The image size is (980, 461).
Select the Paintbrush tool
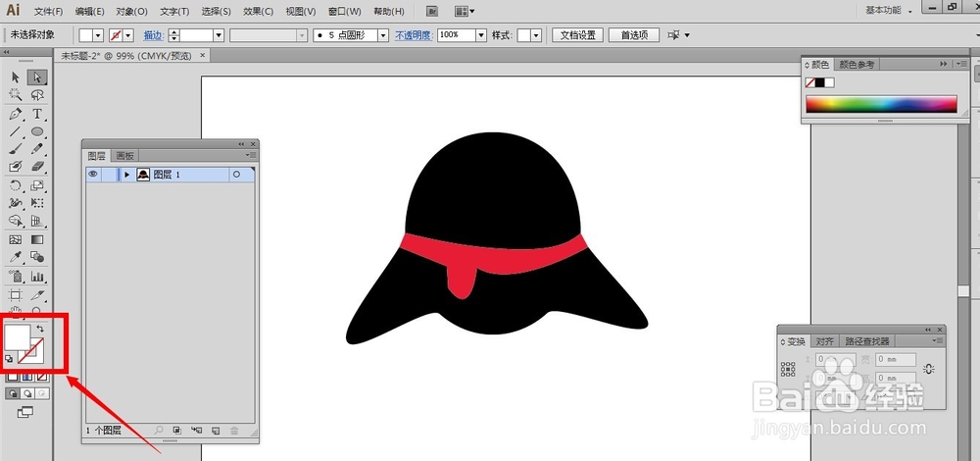16,149
